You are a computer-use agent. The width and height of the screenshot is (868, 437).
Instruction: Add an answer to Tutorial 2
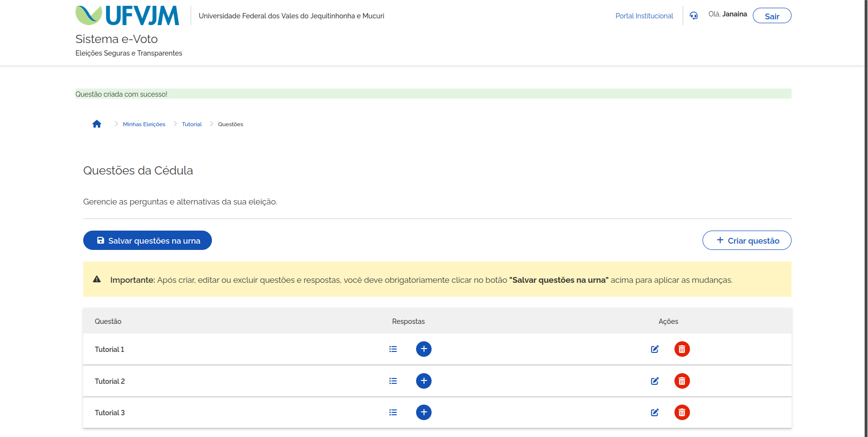pyautogui.click(x=424, y=381)
